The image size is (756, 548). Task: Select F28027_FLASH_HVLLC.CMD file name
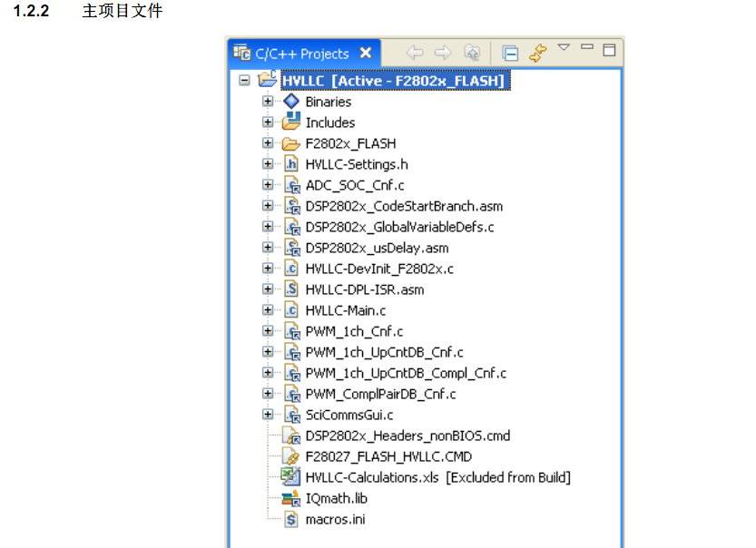coord(388,457)
